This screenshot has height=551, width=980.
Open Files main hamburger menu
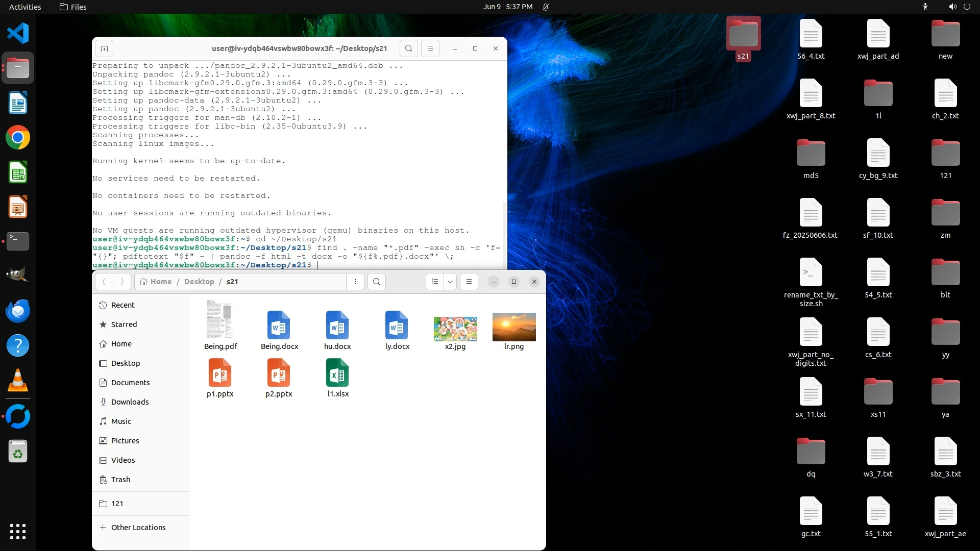click(469, 282)
